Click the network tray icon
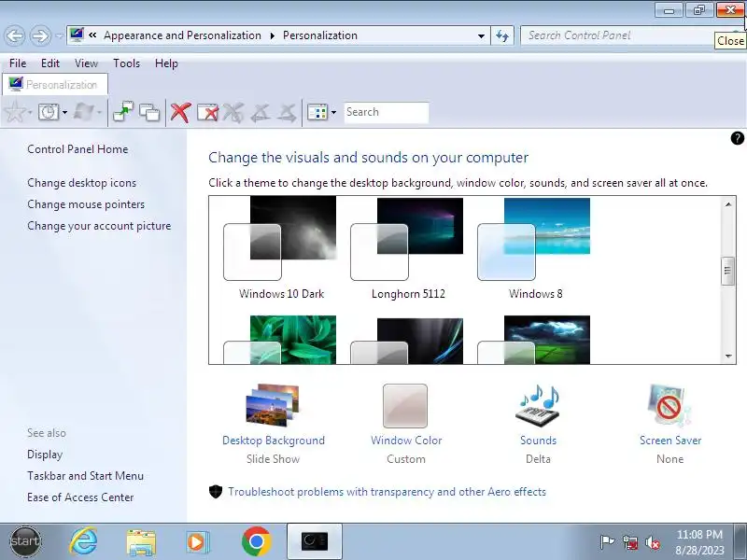 click(x=629, y=542)
